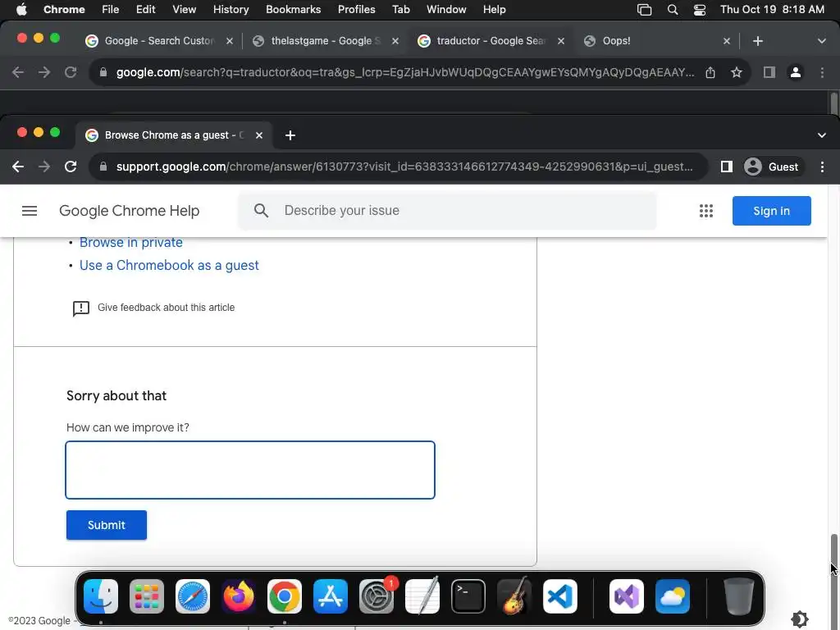
Task: Open the Use a Chromebook as a guest link
Action: pyautogui.click(x=169, y=266)
